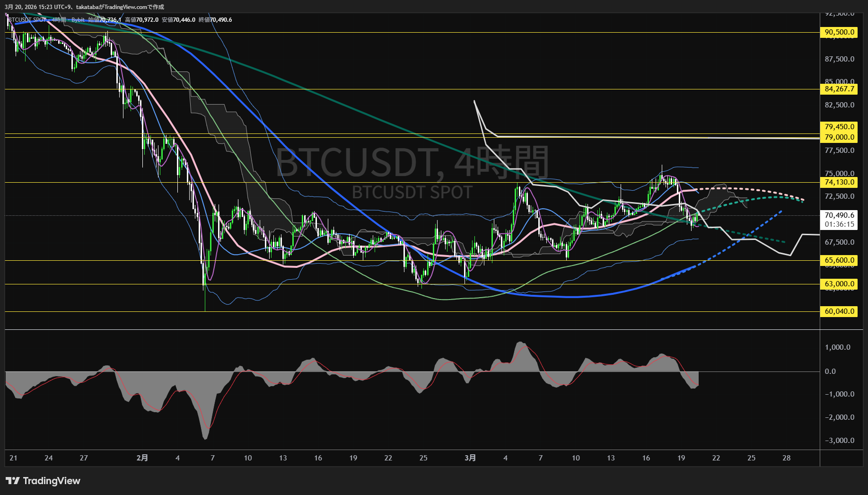Click the −3,000.0 oscillator scale label

[x=839, y=441]
